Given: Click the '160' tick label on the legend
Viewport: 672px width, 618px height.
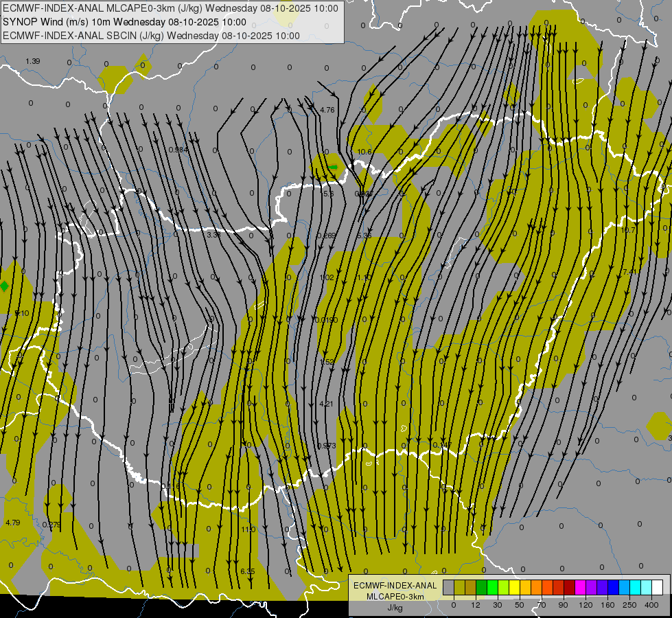Looking at the screenshot, I should pos(607,605).
